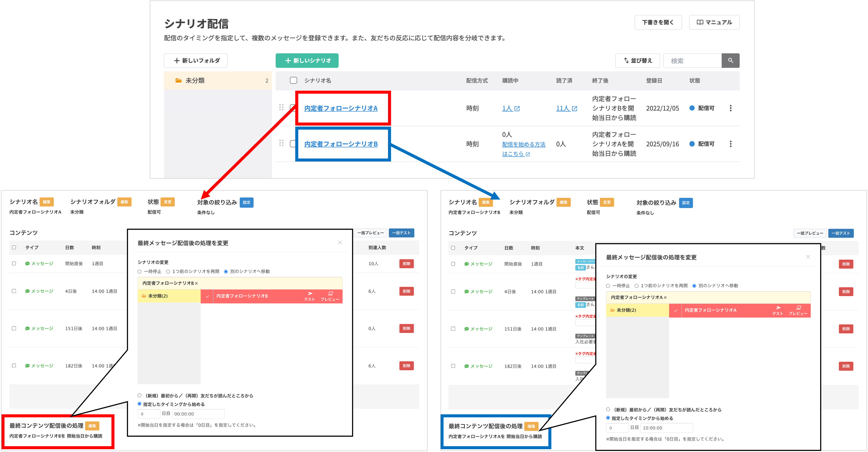Click テスト icon in left dialog scenario row
Screen dimensions: 868x452
(x=310, y=296)
